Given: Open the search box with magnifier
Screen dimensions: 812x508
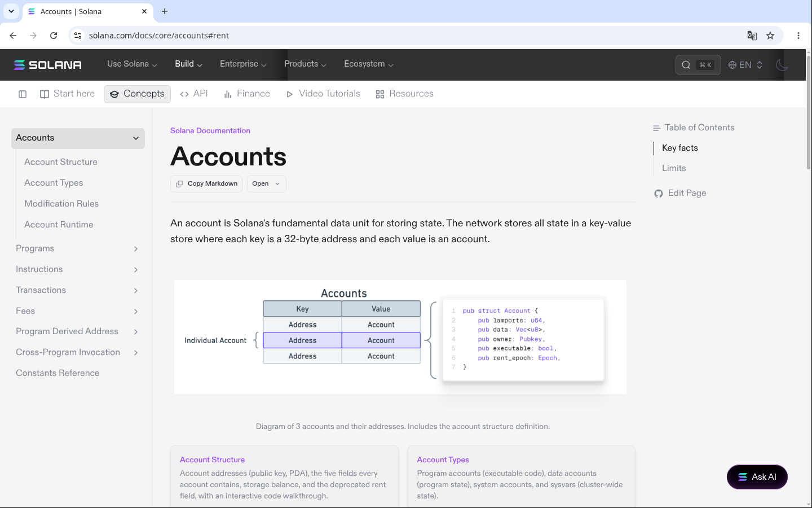Looking at the screenshot, I should pos(698,65).
